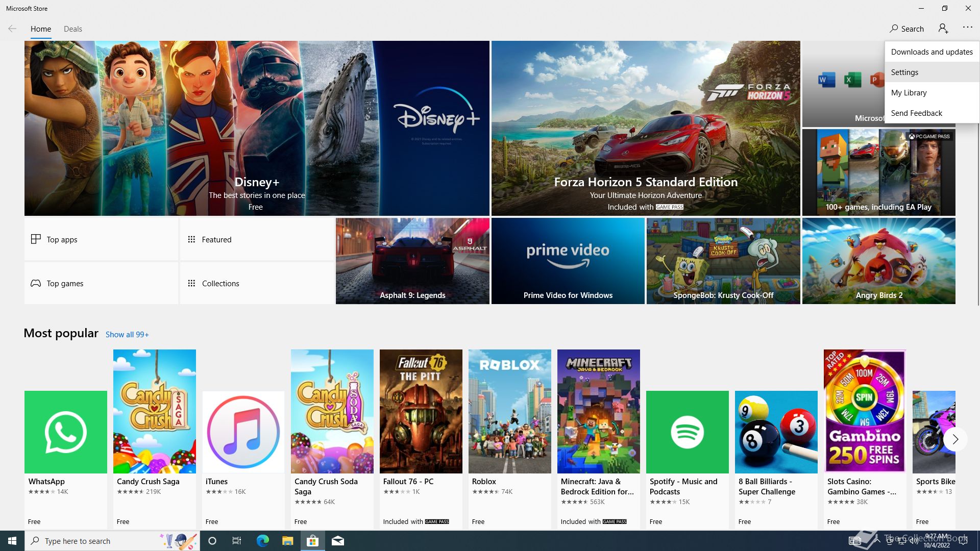Open WhatsApp app icon
Image resolution: width=980 pixels, height=551 pixels.
pyautogui.click(x=66, y=432)
